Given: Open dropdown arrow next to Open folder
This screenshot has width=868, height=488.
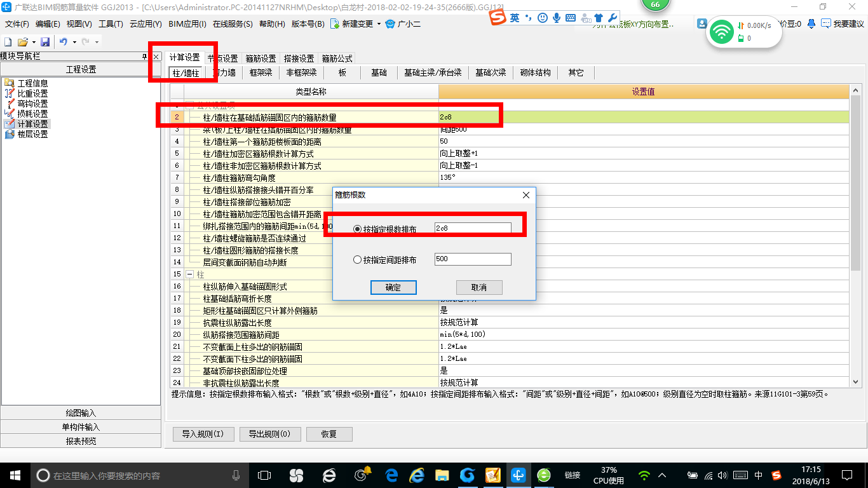Looking at the screenshot, I should (33, 42).
